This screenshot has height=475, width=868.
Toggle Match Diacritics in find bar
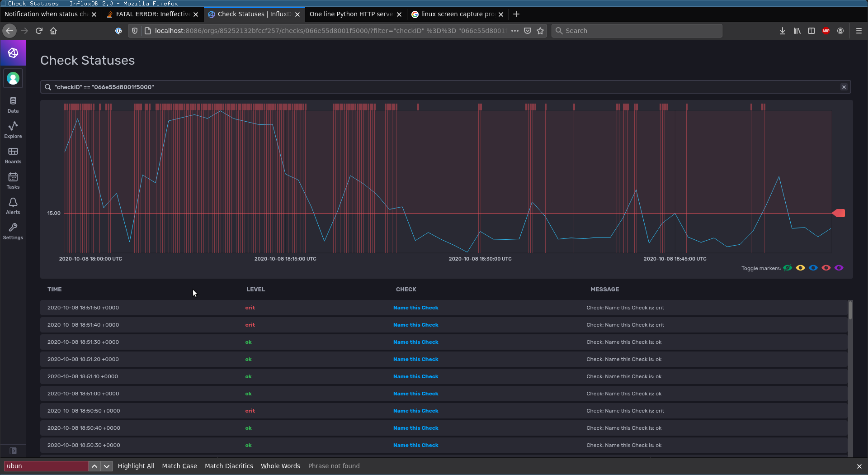pos(229,466)
